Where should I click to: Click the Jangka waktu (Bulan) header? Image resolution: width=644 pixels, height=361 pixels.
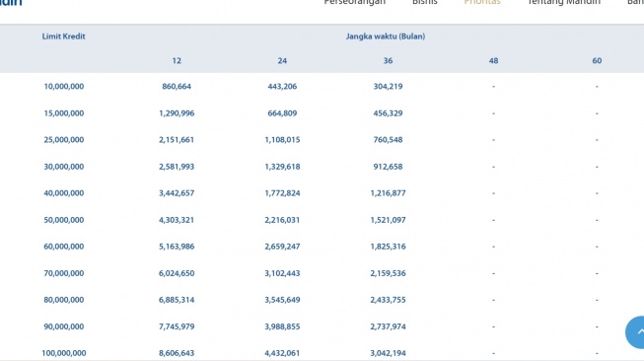coord(386,36)
